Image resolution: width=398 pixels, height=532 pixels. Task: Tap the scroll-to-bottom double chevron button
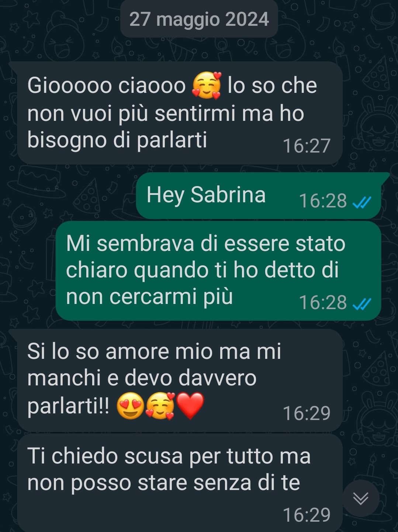pos(360,498)
